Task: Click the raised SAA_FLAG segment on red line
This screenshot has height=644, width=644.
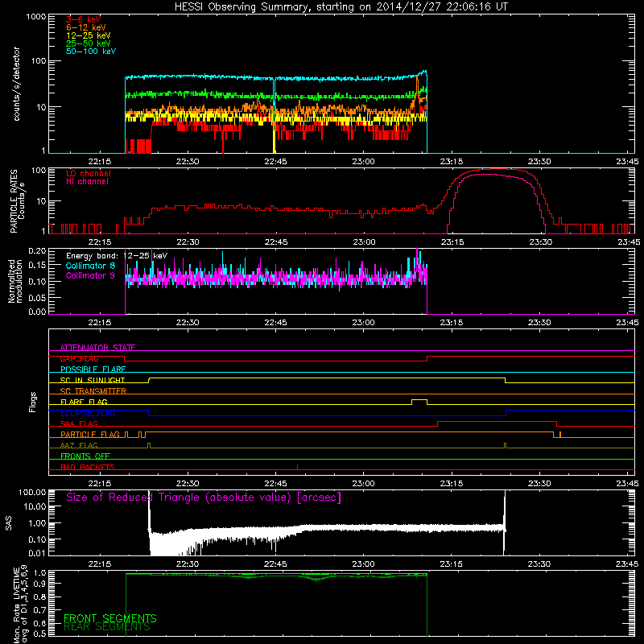Action: point(497,422)
